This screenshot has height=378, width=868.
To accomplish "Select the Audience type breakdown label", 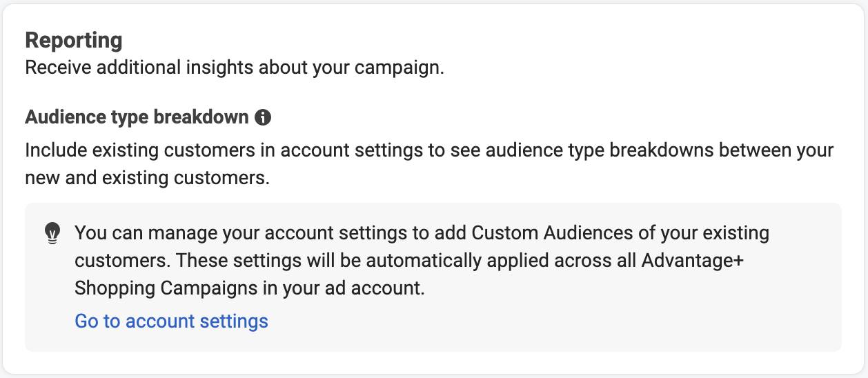I will (x=137, y=117).
